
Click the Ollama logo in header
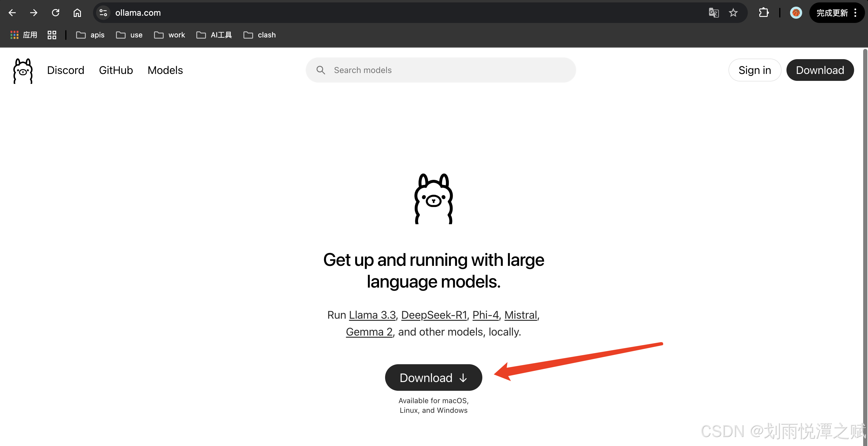23,71
